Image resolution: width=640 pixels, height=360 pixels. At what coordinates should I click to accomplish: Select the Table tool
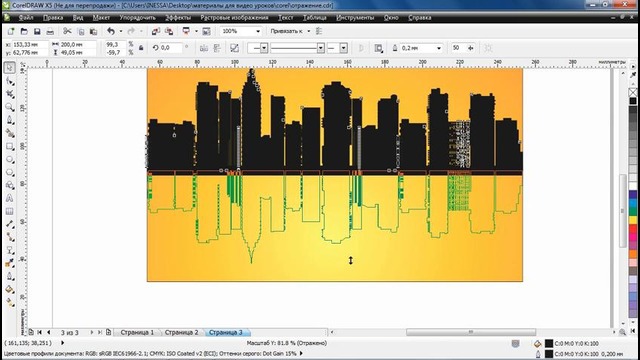click(10, 211)
